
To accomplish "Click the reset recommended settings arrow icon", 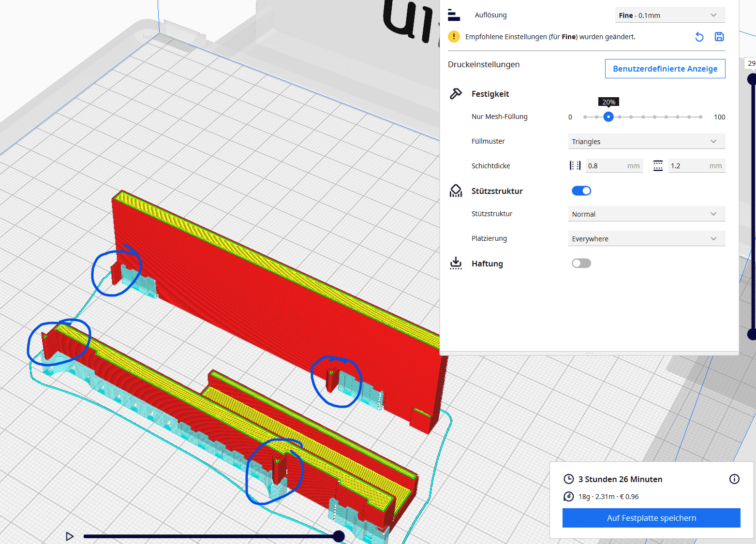I will pos(699,37).
